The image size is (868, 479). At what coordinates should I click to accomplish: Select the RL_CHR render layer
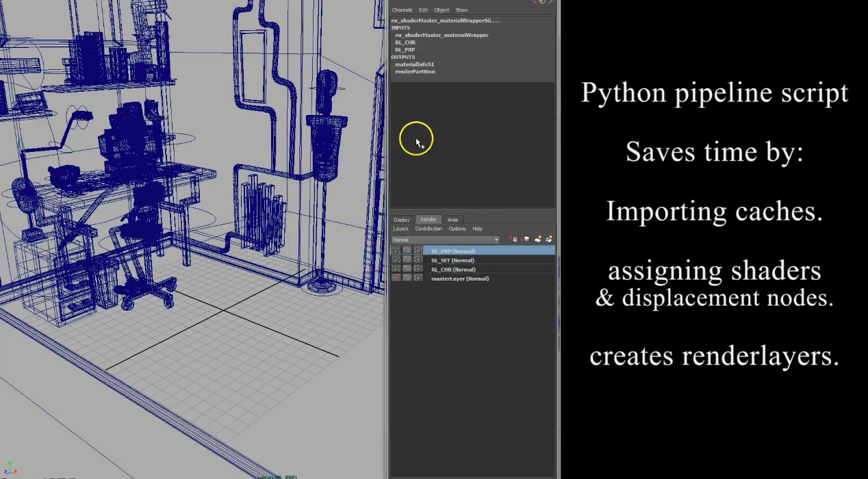tap(452, 270)
